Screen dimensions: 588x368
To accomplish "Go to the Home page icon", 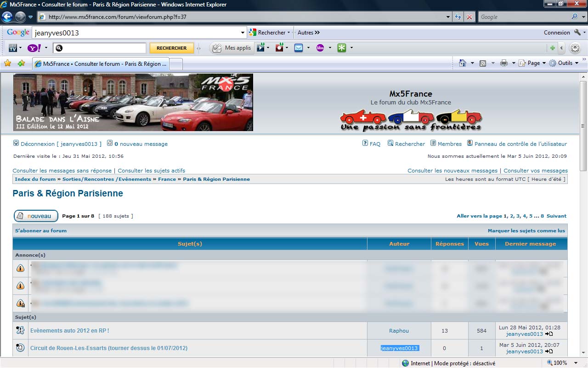I will 463,63.
